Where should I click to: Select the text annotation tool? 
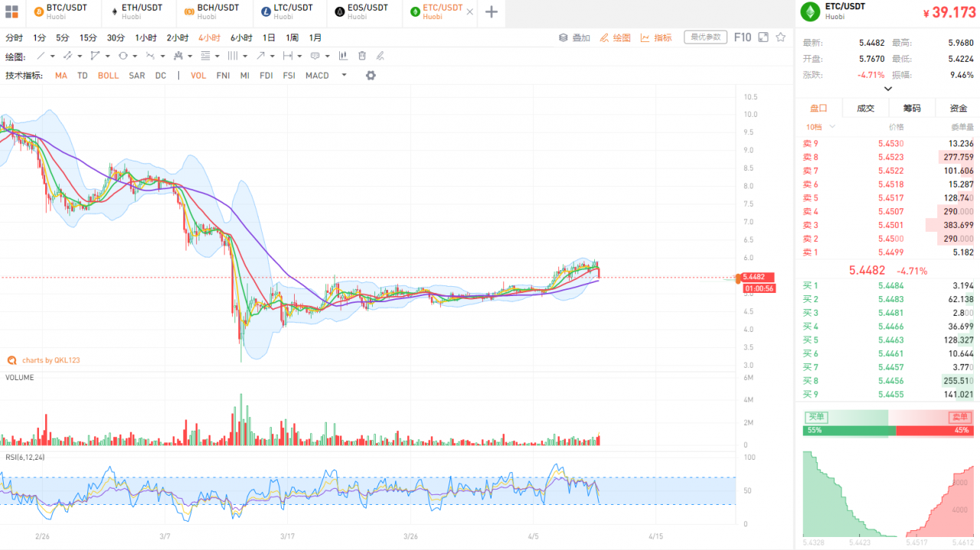pyautogui.click(x=315, y=56)
